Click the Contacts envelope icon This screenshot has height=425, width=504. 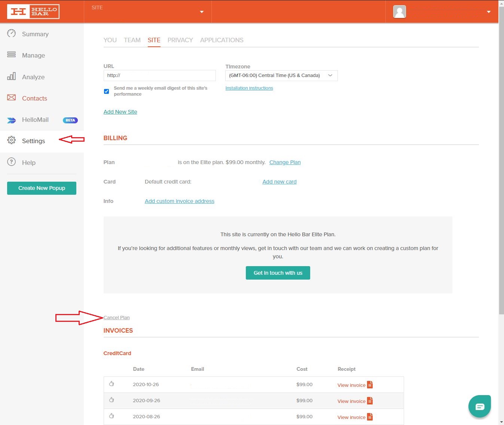click(x=12, y=98)
